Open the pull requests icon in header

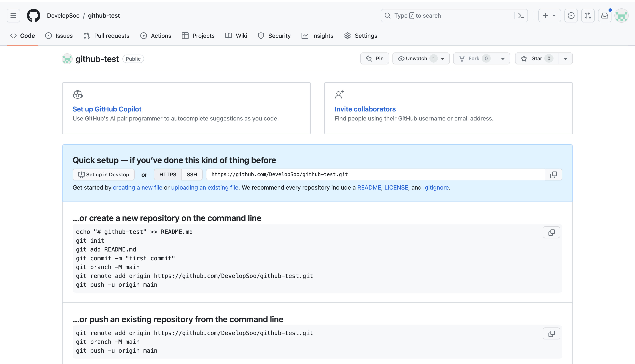[x=588, y=16]
